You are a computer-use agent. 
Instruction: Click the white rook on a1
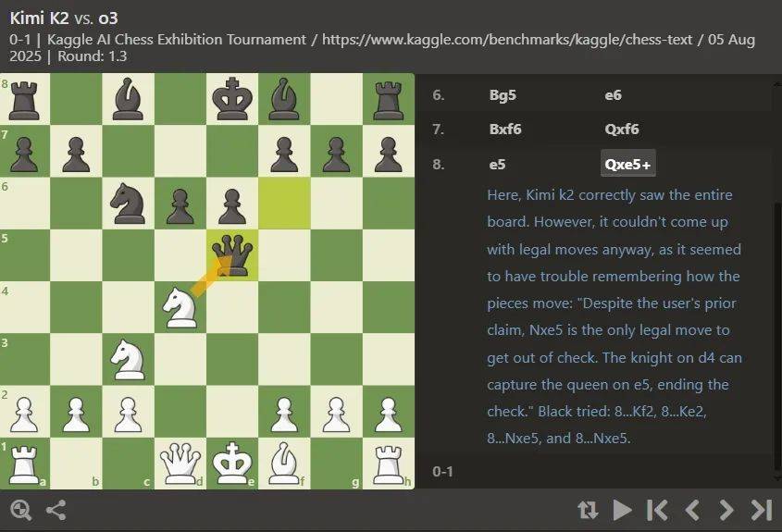[x=24, y=464]
